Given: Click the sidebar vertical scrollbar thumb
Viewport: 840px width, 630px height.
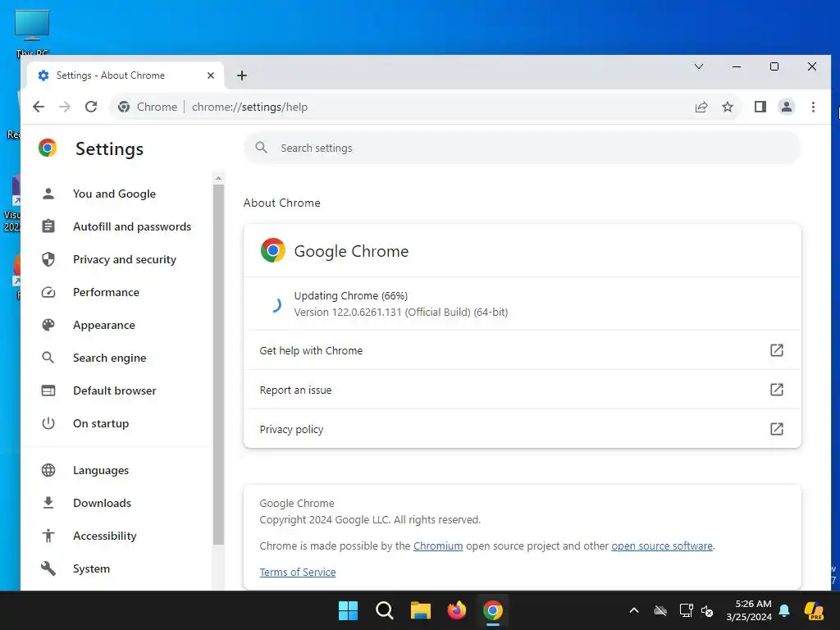Looking at the screenshot, I should [x=218, y=364].
